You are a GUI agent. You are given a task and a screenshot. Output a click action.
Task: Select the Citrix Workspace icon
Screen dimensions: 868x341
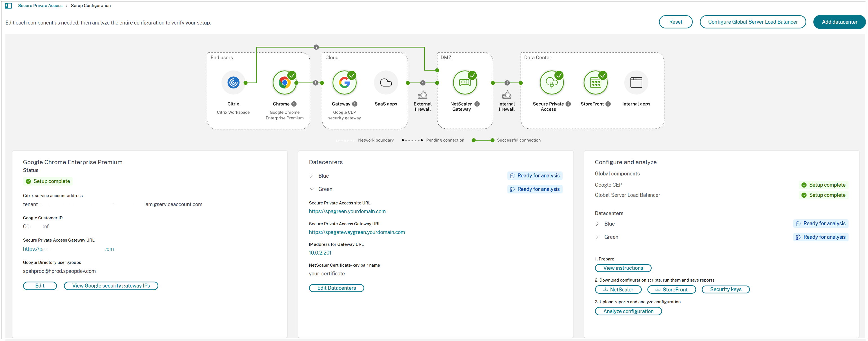[x=233, y=82]
